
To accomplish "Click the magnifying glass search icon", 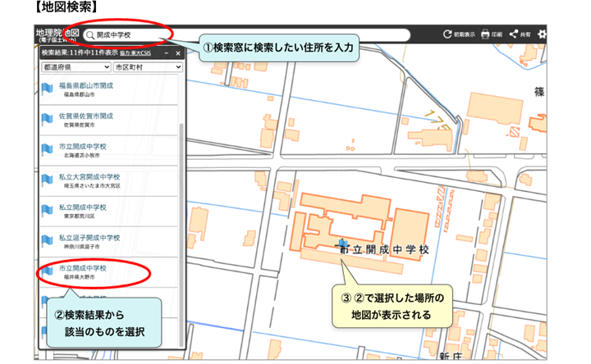I will coord(89,35).
